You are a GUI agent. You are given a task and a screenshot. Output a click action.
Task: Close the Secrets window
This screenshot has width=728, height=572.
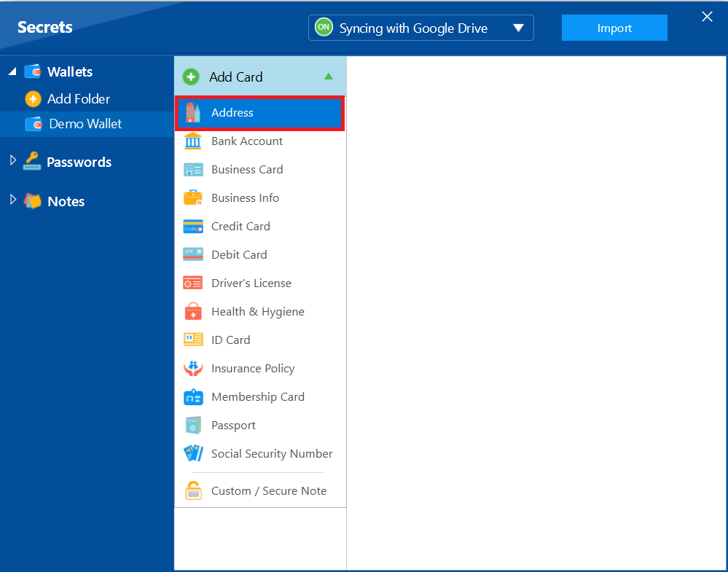(707, 17)
